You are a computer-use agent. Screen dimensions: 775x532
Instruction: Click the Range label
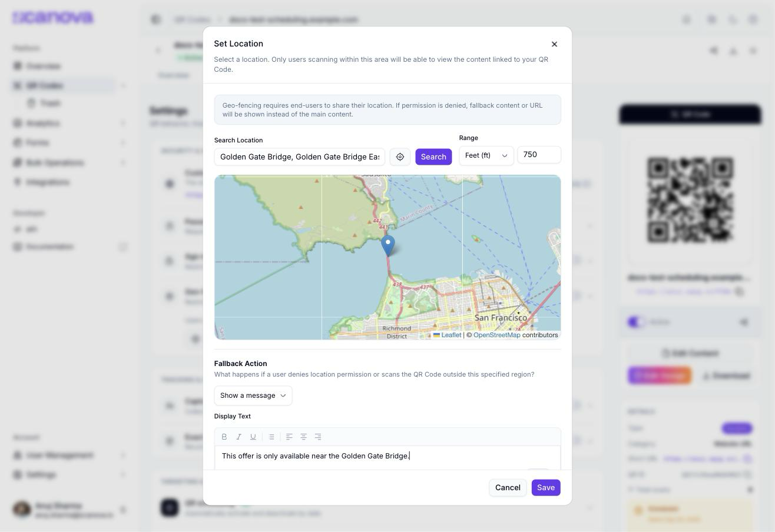click(469, 138)
